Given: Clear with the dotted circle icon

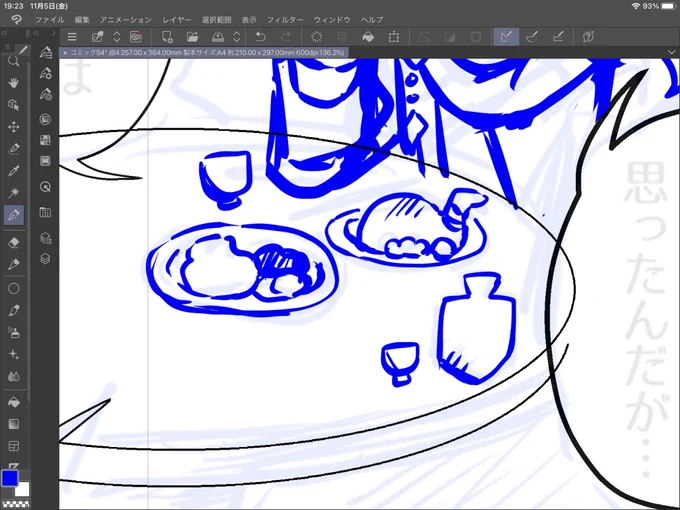Looking at the screenshot, I should 317,37.
